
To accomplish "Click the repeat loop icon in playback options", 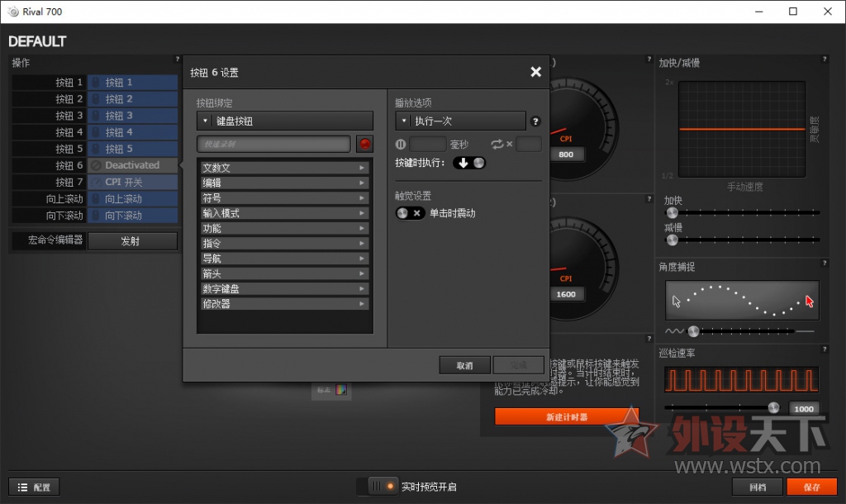I will coord(499,144).
